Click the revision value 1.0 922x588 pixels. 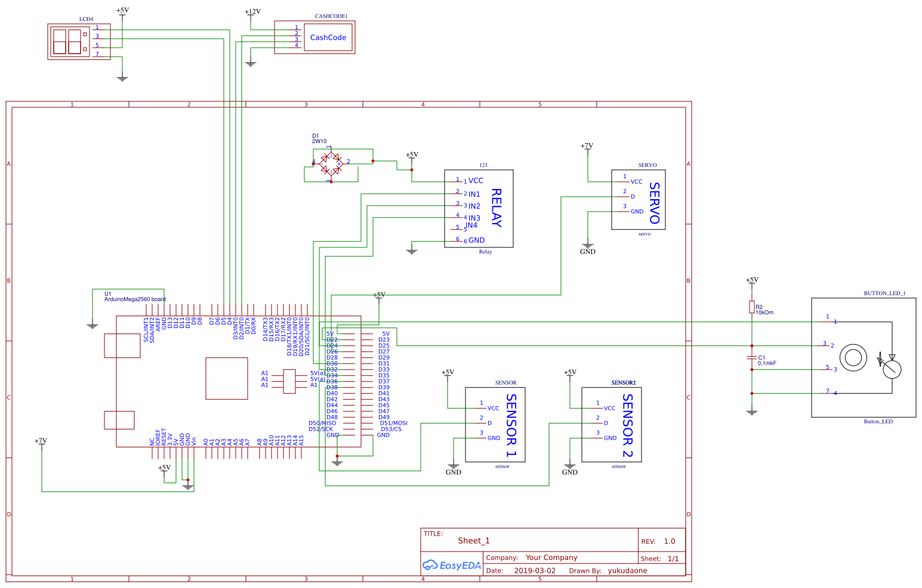point(670,541)
